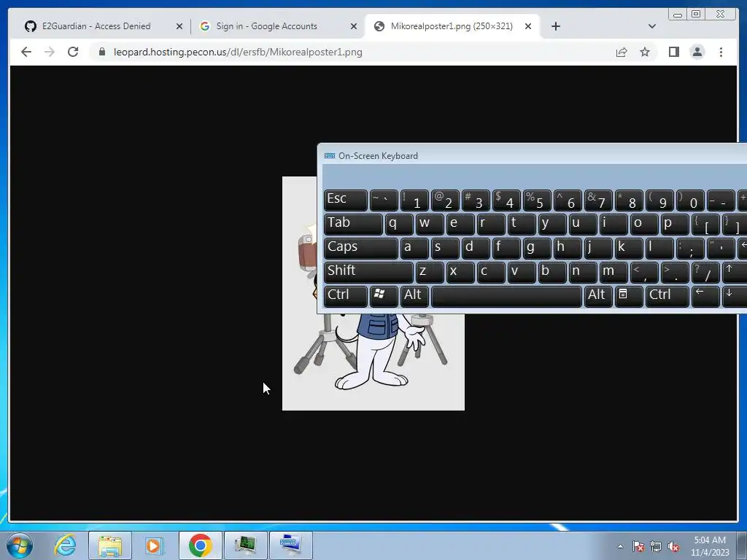Share this page icon in address bar
Viewport: 747px width, 560px height.
(622, 52)
